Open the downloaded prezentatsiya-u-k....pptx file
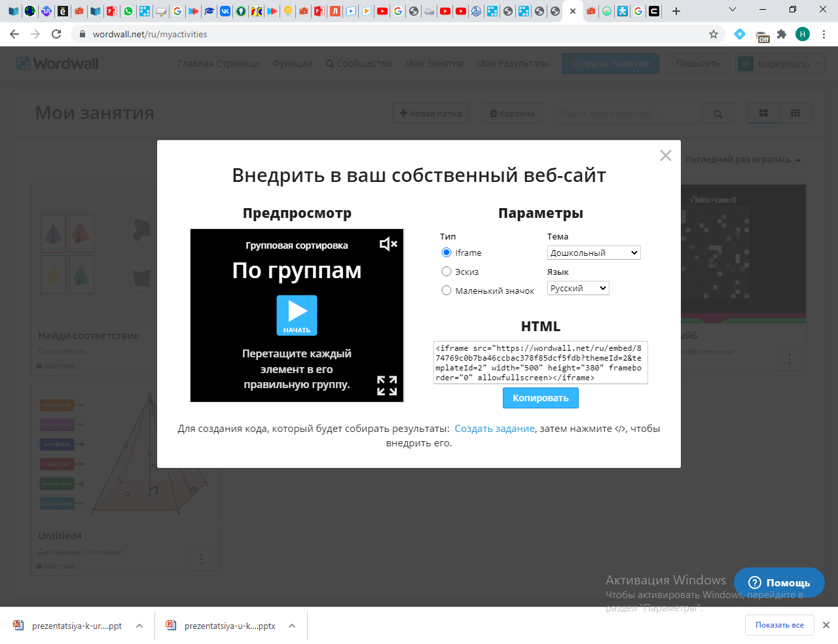838x644 pixels. [221, 626]
